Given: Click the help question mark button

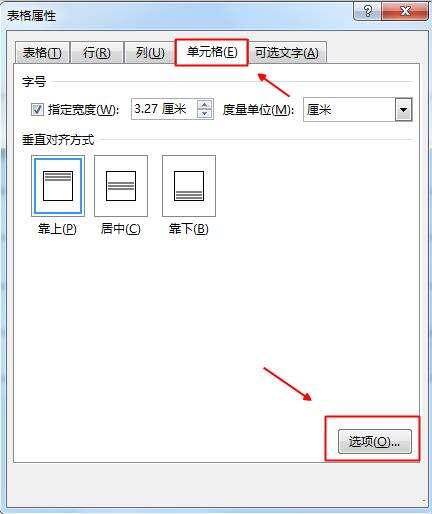Looking at the screenshot, I should click(x=368, y=11).
